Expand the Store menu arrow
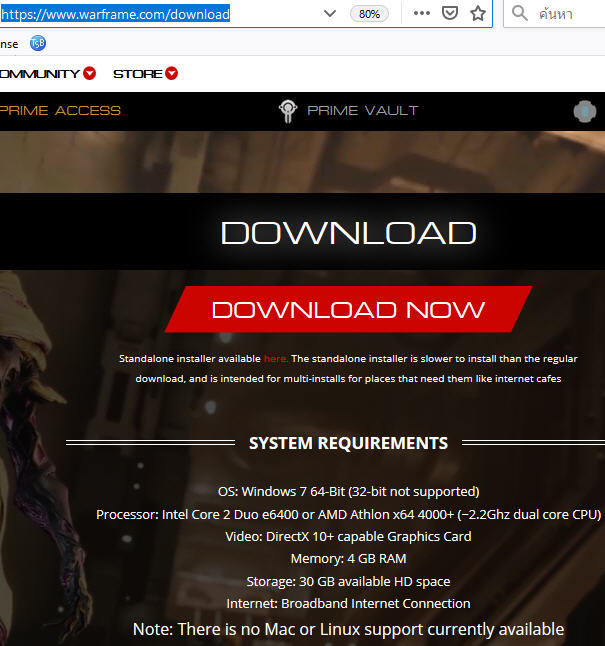 (x=171, y=73)
